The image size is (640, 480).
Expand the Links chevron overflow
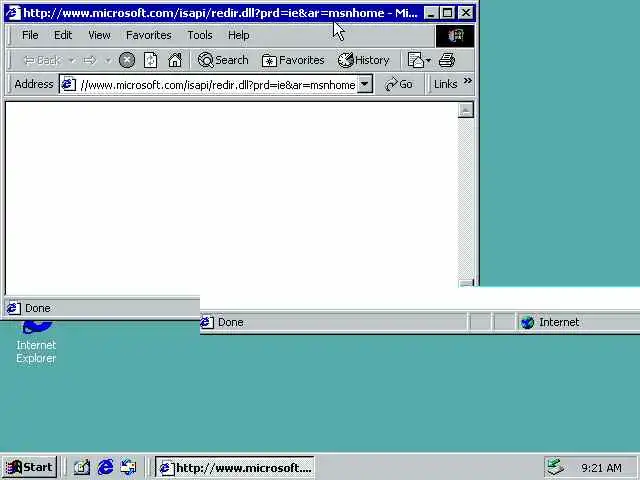point(468,81)
